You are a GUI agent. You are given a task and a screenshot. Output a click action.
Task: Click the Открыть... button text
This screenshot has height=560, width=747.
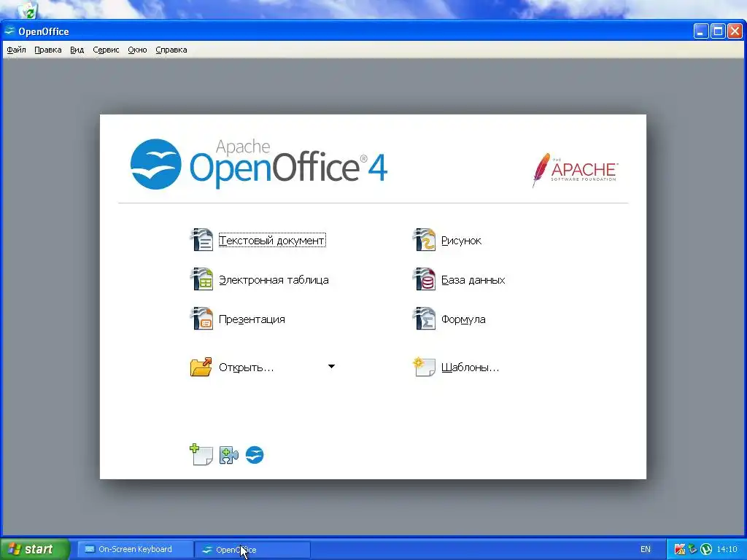247,367
